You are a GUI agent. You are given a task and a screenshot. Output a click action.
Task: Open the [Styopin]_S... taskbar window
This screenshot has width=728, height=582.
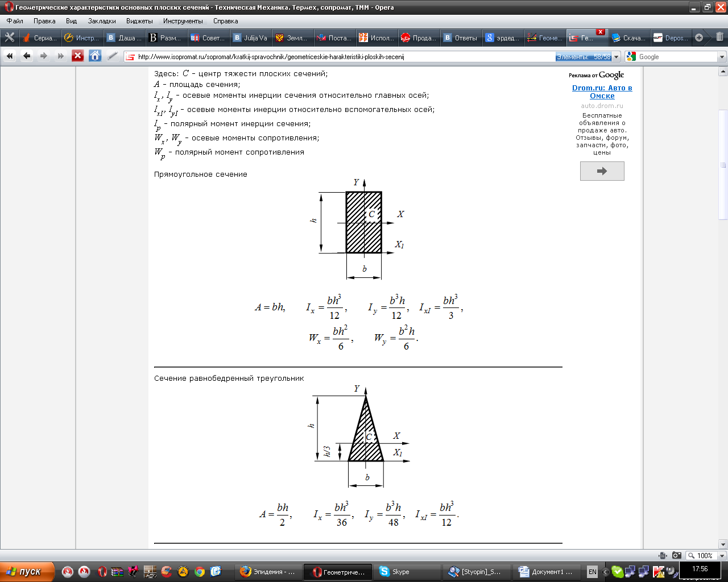[x=476, y=572]
